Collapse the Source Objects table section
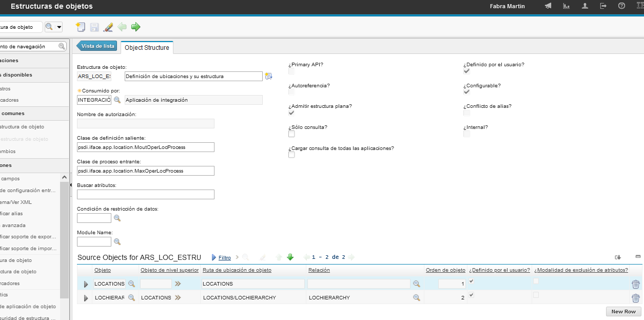Viewport: 644px width, 320px height. coord(638,256)
